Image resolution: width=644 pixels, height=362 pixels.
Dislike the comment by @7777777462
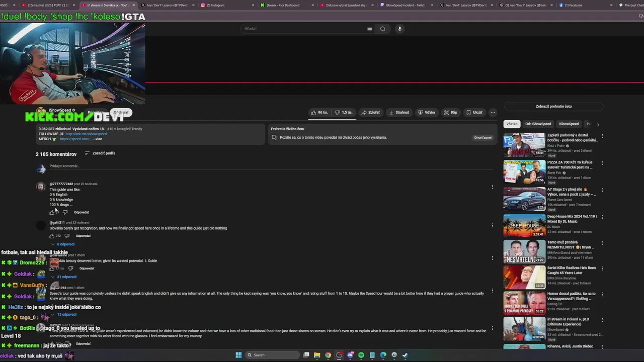coord(65,212)
